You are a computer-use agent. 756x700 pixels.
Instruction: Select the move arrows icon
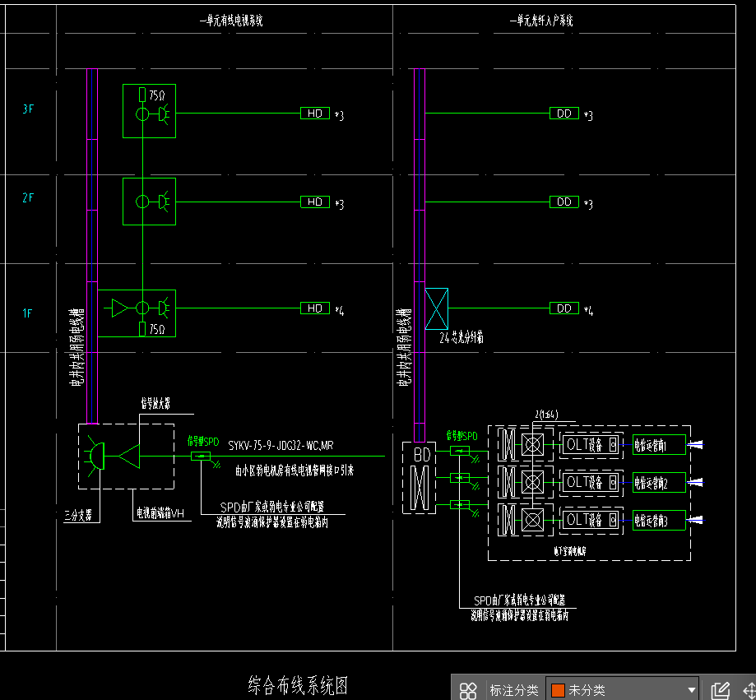[x=749, y=690]
